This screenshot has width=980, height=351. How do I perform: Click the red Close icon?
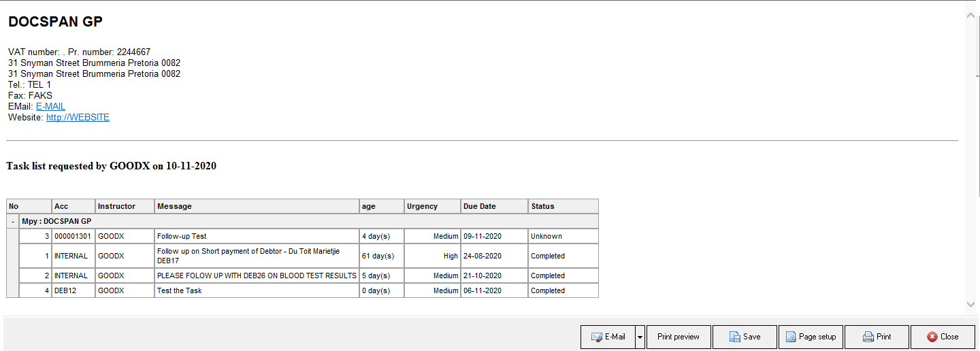point(932,337)
